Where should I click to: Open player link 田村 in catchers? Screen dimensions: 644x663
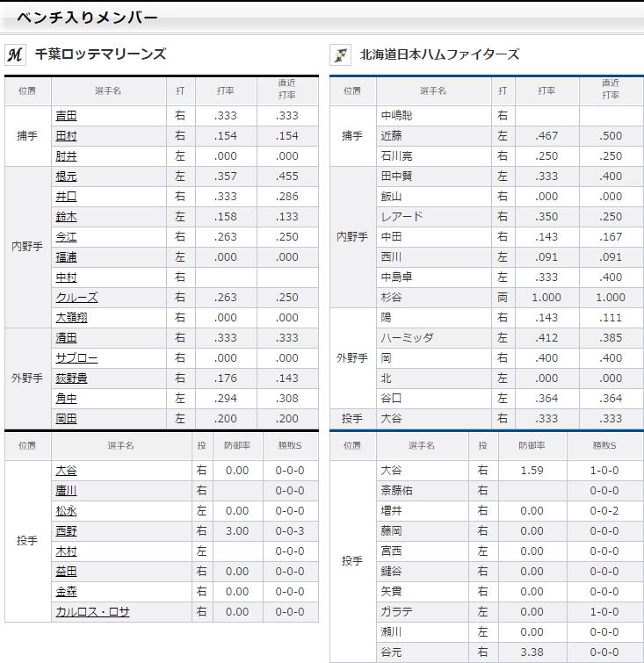67,136
